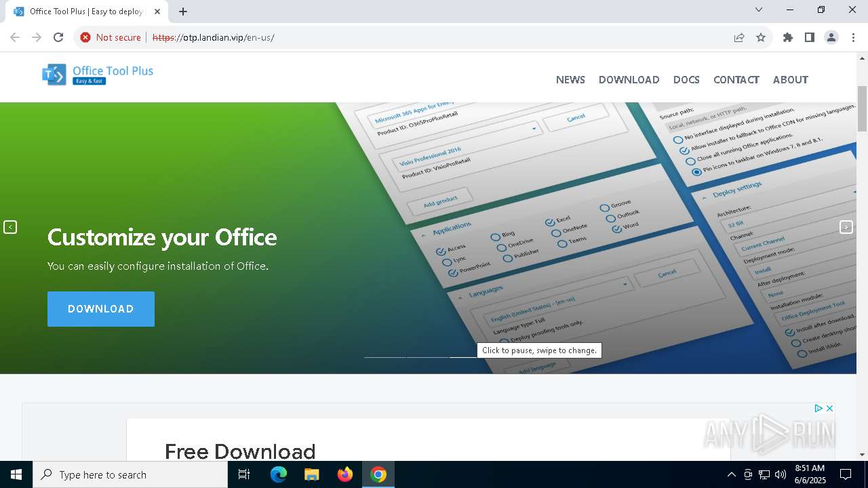Screen dimensions: 868x488
Task: Click the Free Download ad heading
Action: (240, 451)
